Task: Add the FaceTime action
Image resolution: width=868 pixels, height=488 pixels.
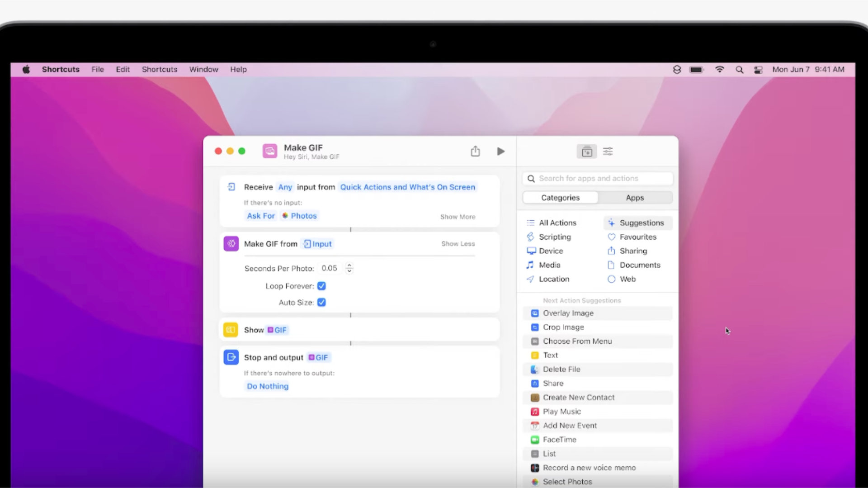Action: coord(598,439)
